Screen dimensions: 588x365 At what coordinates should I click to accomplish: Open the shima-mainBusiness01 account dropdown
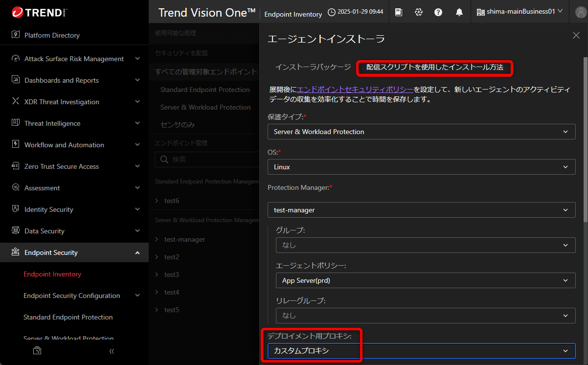coord(520,12)
